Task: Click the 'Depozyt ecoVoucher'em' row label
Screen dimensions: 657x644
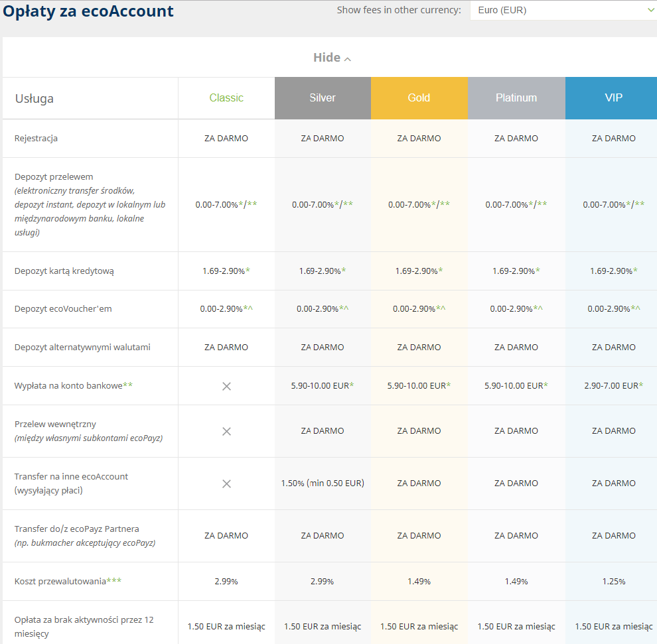Action: [x=63, y=308]
